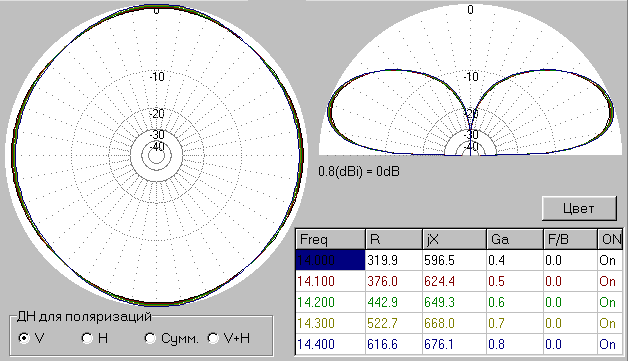Viewport: 628px width, 361px height.
Task: Click the R value 442.9
Action: point(394,302)
